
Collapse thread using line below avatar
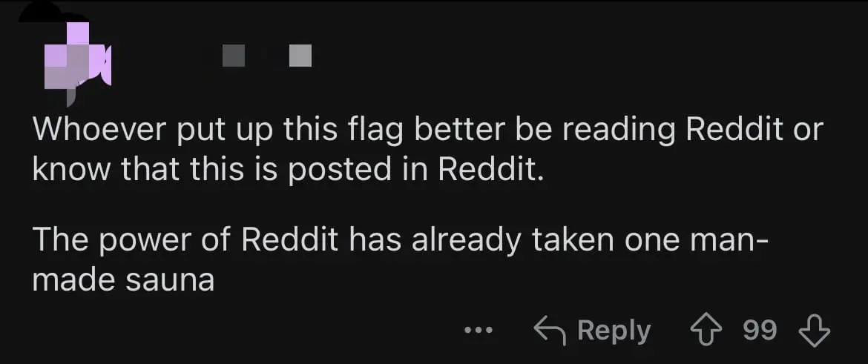[70, 99]
